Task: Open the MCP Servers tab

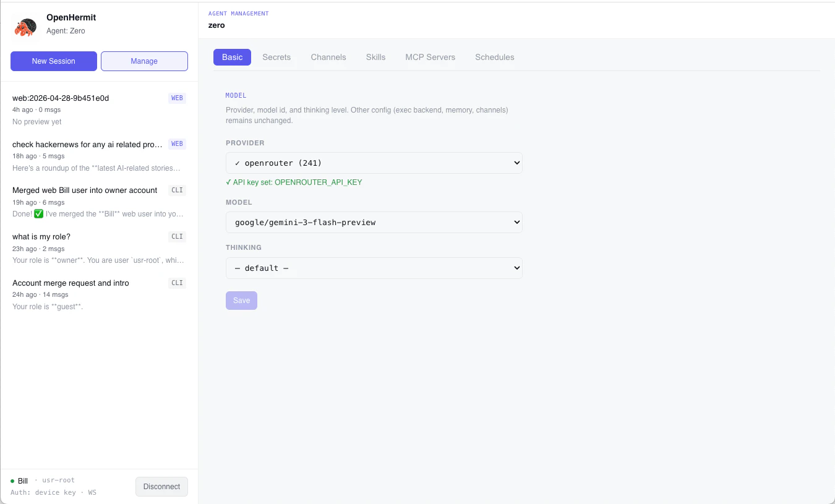Action: click(430, 57)
